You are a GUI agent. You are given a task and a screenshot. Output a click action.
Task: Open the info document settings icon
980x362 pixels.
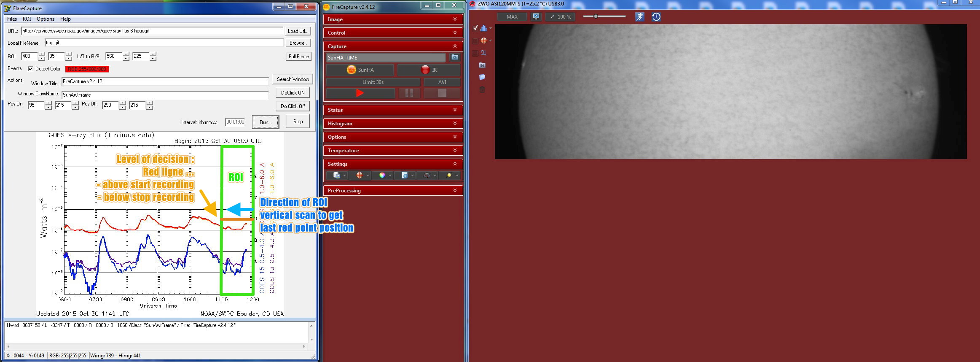405,175
